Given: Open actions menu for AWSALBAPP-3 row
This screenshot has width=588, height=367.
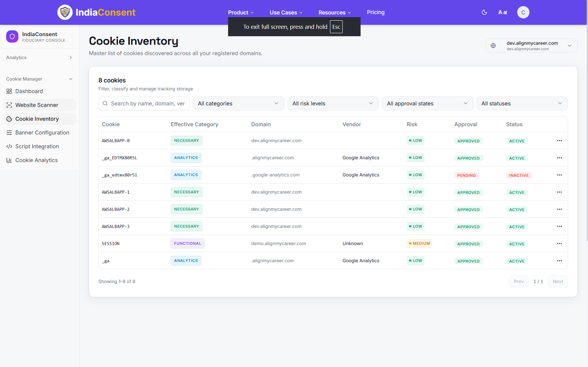Looking at the screenshot, I should point(559,226).
